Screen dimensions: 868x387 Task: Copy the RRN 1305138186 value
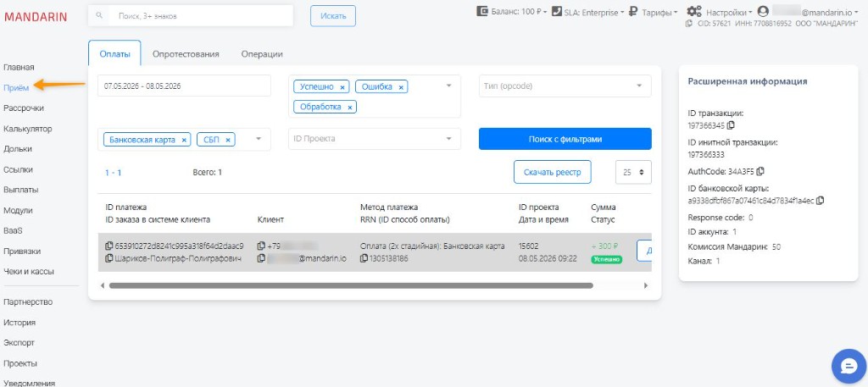click(364, 258)
